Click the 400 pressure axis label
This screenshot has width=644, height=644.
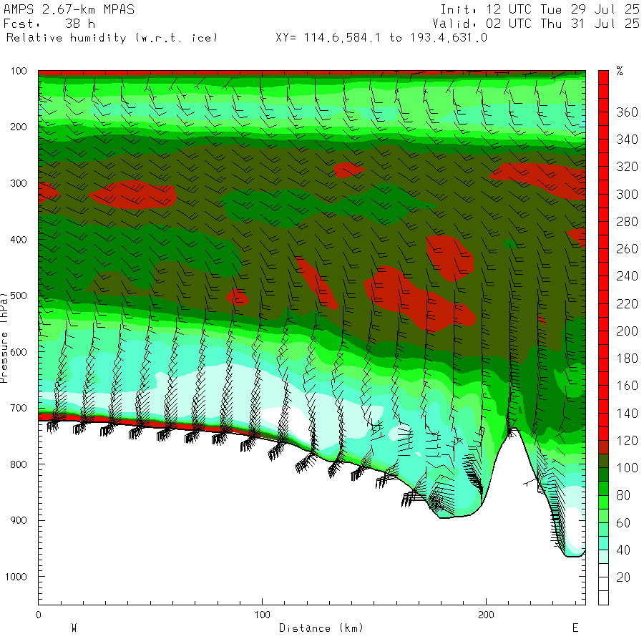[19, 240]
